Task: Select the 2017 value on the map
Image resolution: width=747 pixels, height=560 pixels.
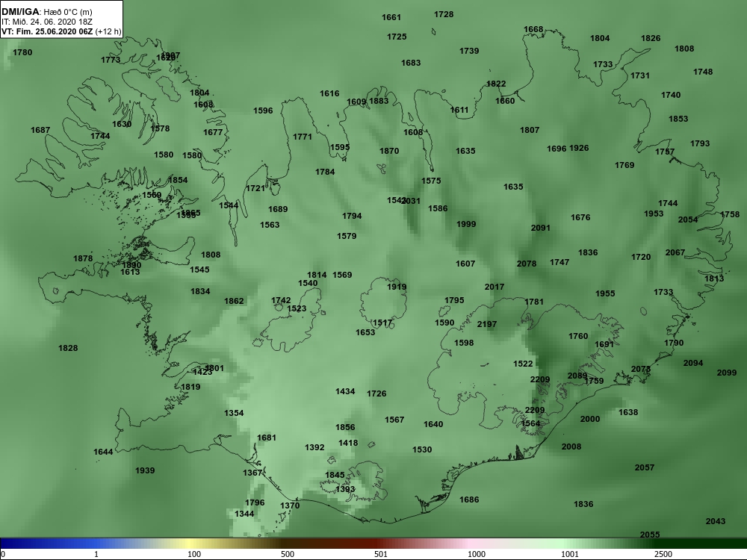Action: click(x=494, y=287)
